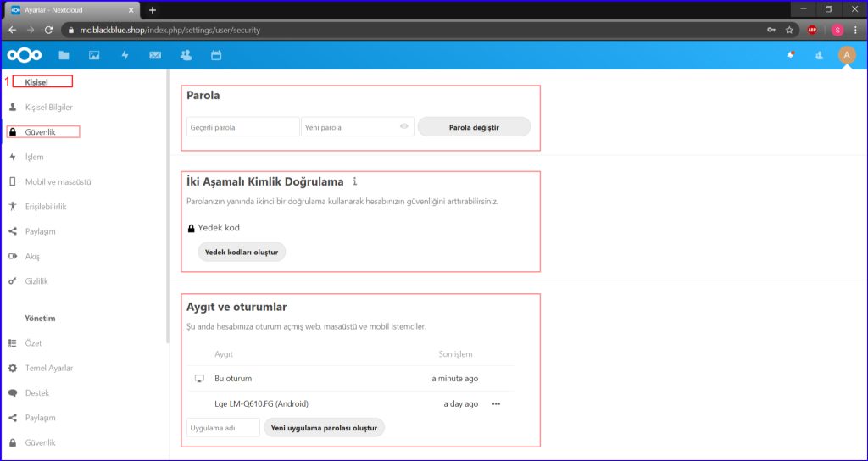Open Akış settings in sidebar
This screenshot has height=461, width=868.
[x=33, y=256]
